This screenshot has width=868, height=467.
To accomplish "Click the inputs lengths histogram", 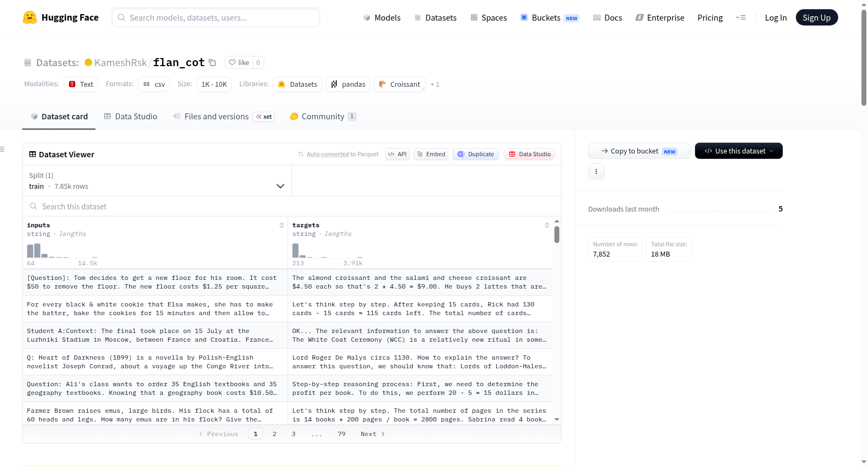I will click(62, 251).
